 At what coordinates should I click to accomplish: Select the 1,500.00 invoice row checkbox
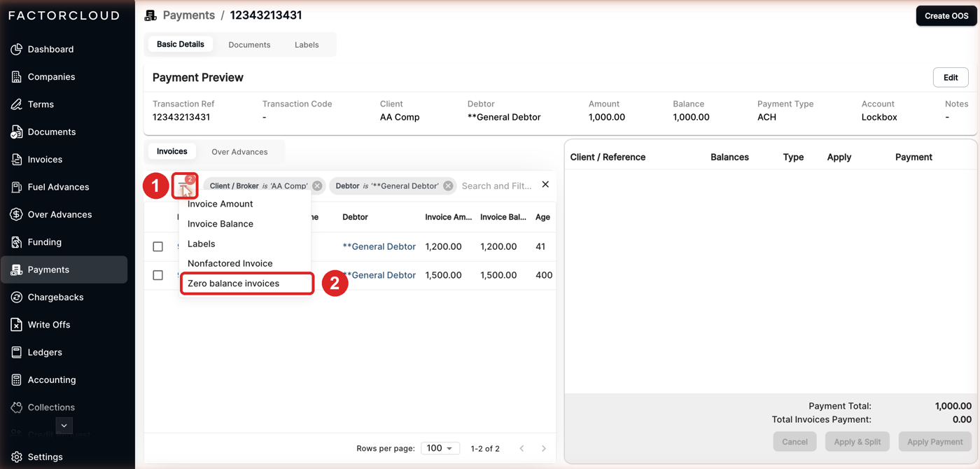[x=158, y=275]
